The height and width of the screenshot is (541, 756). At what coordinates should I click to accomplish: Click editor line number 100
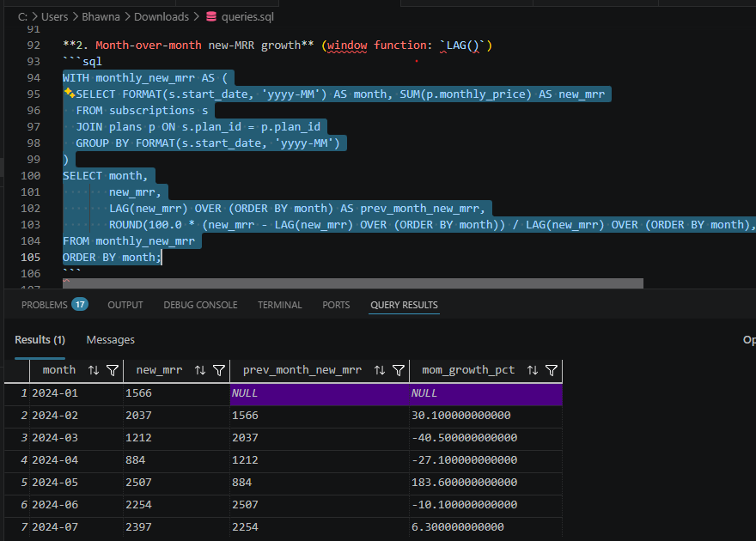(30, 176)
